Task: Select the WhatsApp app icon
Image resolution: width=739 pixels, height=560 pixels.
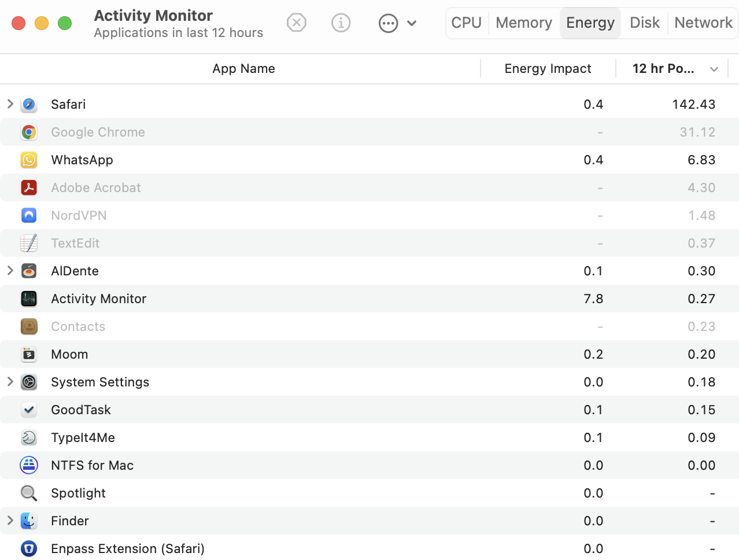Action: click(x=29, y=160)
